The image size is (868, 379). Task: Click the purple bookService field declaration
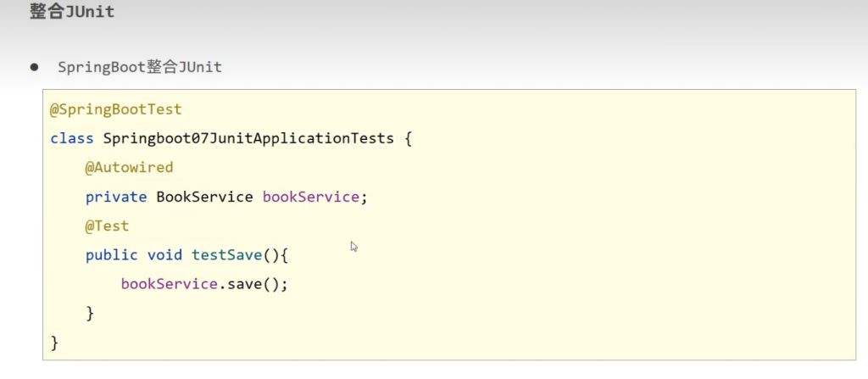pyautogui.click(x=312, y=197)
